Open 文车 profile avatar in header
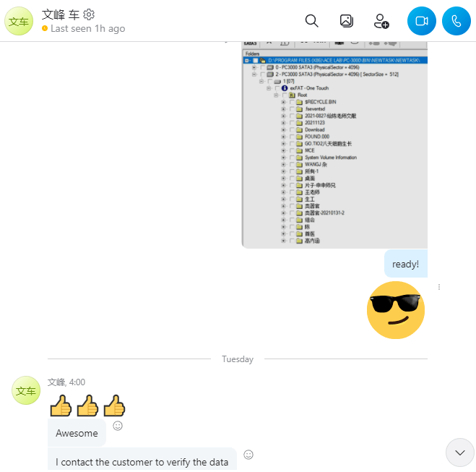The width and height of the screenshot is (476, 472). coord(19,21)
